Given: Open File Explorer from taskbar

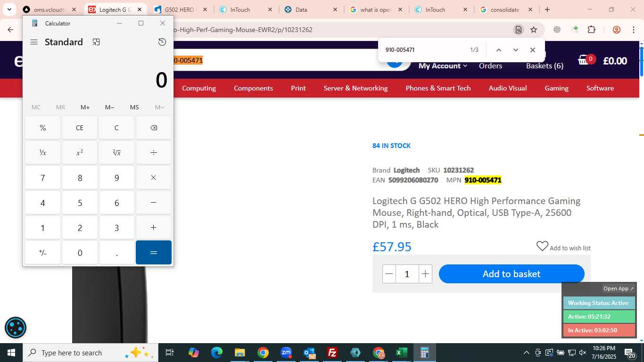Looking at the screenshot, I should [x=239, y=353].
